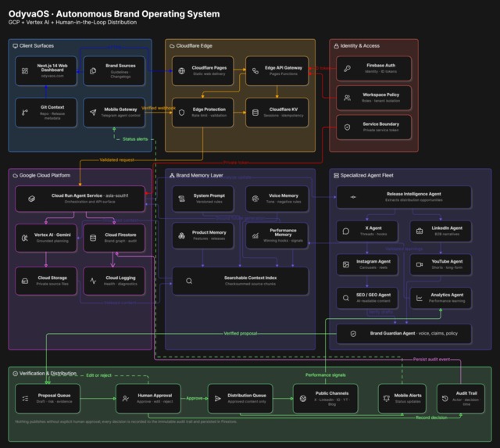
Task: Click the Brand Sources copy icon
Action: pyautogui.click(x=93, y=71)
